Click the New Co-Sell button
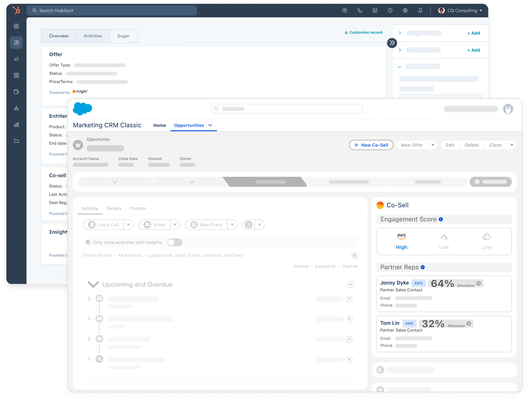532x404 pixels. pos(371,145)
